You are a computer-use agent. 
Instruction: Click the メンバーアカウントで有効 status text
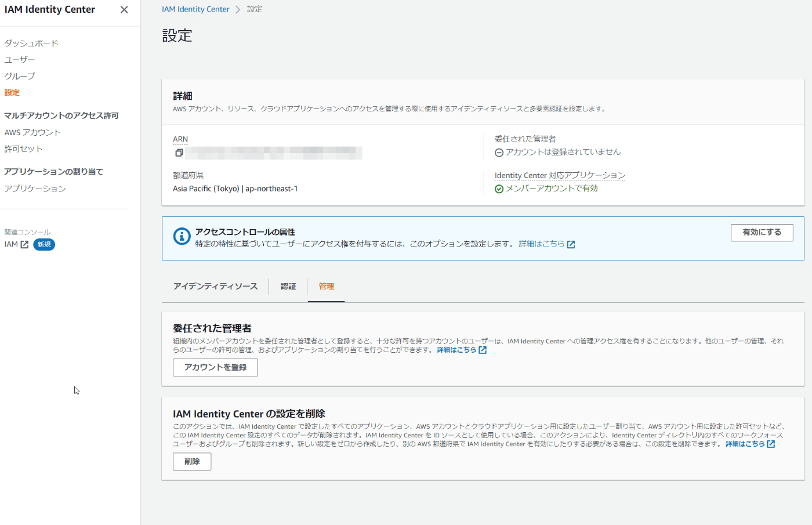tap(552, 189)
